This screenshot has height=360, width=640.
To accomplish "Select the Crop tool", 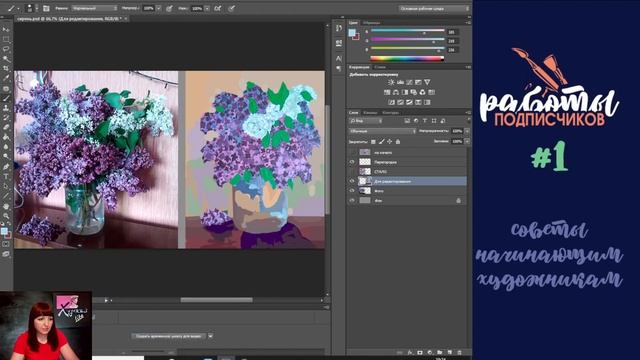I will tap(6, 69).
